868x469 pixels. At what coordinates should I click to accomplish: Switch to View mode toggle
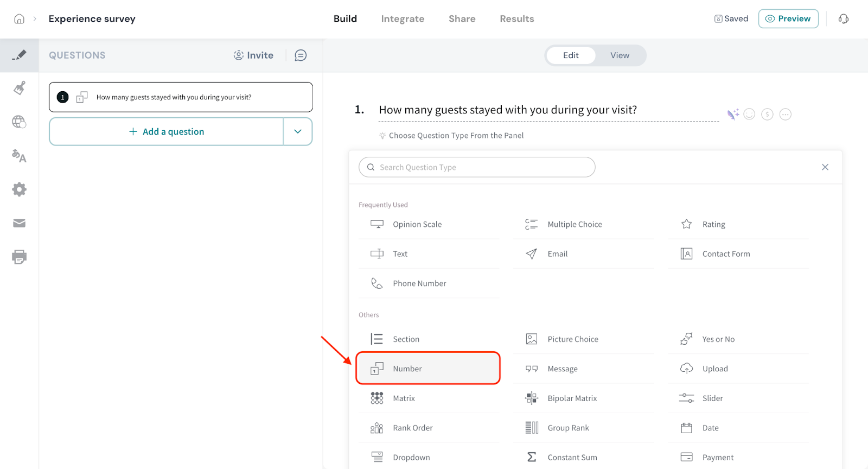click(x=620, y=55)
